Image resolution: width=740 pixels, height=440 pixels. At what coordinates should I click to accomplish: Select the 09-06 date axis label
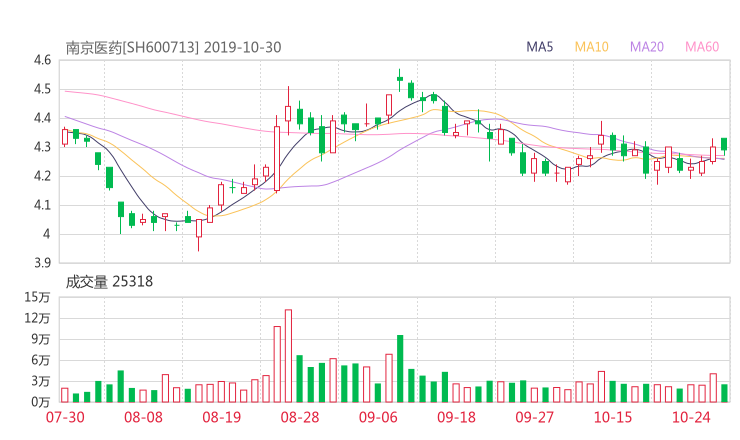coord(378,417)
